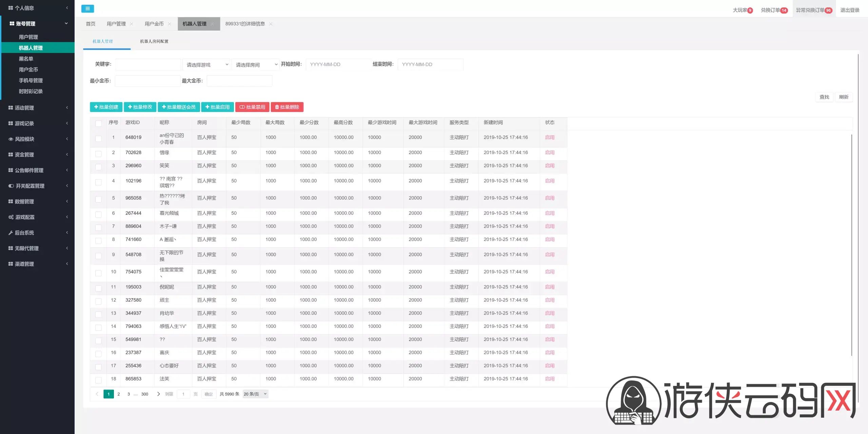Screen dimensions: 868x434
Task: Focus the 开始时间 date input
Action: point(338,64)
